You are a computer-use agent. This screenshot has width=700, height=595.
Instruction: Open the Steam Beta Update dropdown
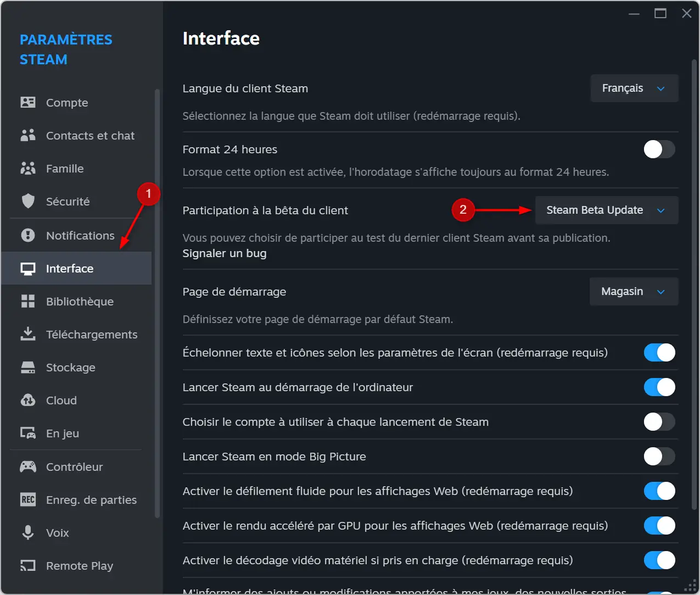[607, 210]
